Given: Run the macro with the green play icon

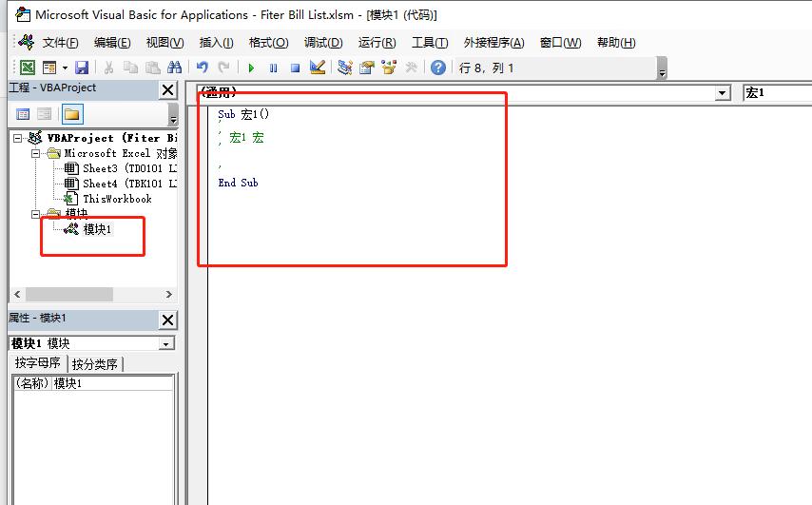Looking at the screenshot, I should click(251, 68).
